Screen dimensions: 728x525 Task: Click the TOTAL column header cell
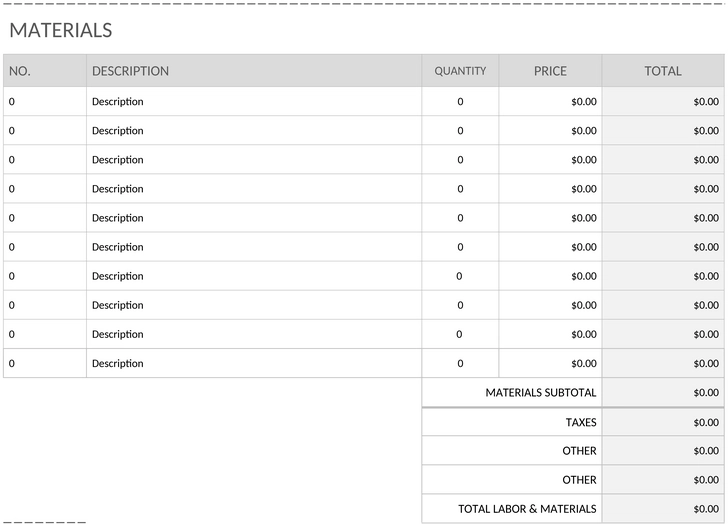663,71
